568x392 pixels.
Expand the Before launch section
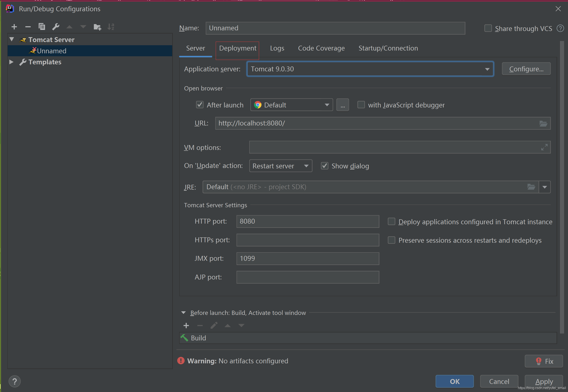coord(183,313)
